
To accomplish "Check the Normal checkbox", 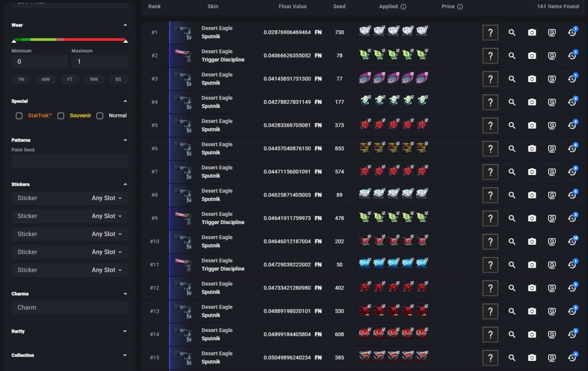I will pyautogui.click(x=100, y=116).
